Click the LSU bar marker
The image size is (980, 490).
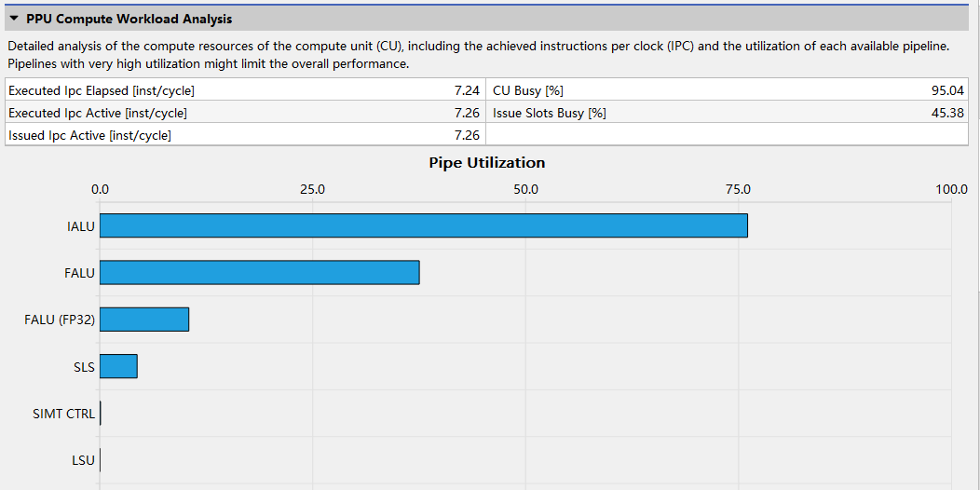(x=100, y=460)
